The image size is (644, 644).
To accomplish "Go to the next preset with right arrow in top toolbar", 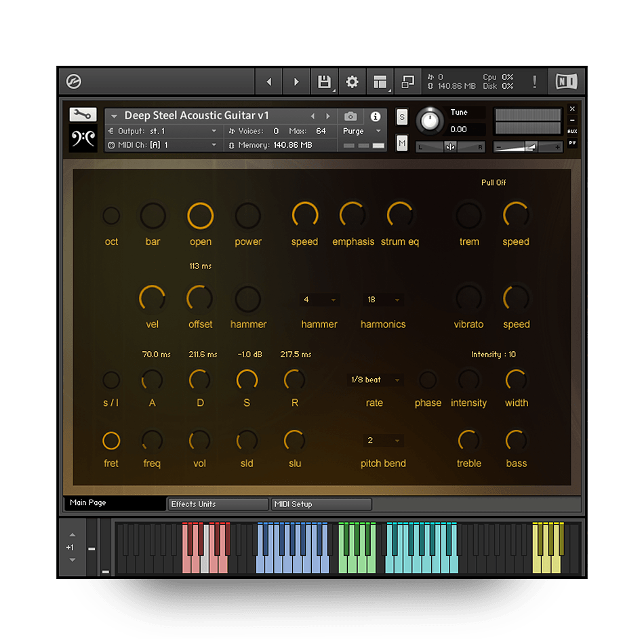I will tap(296, 82).
